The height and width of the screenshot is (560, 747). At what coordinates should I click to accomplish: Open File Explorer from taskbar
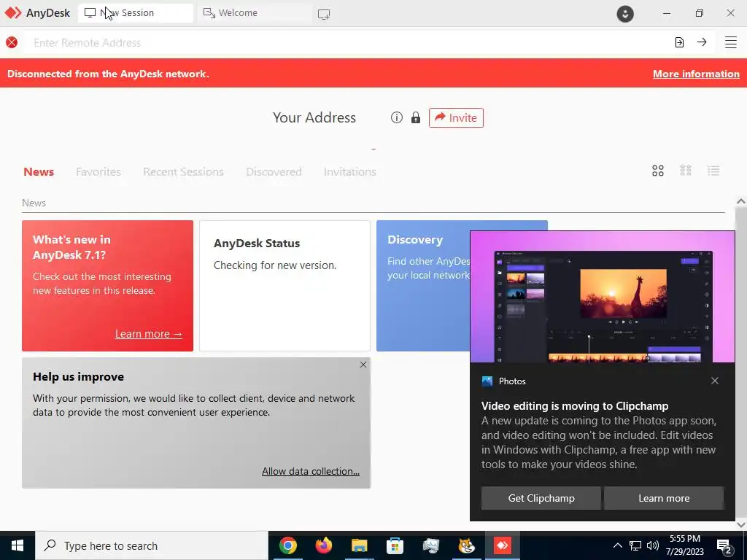click(x=359, y=545)
